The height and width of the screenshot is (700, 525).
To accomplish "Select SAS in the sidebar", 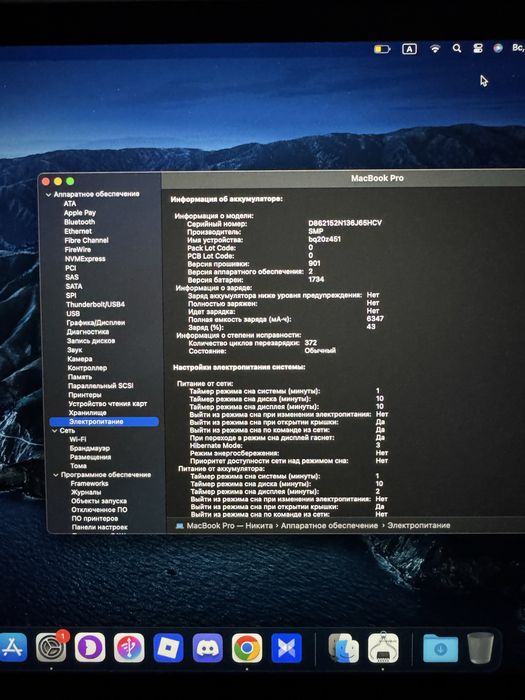I will click(x=72, y=277).
